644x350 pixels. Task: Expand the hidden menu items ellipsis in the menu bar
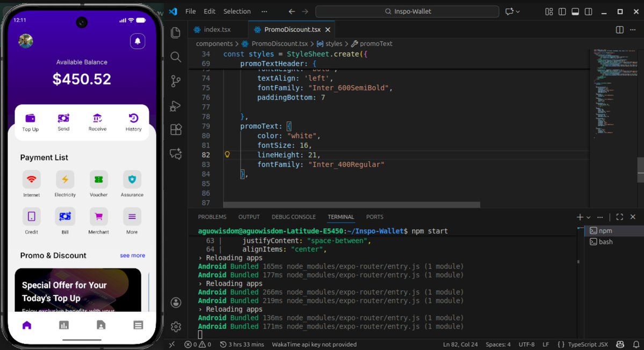tap(264, 11)
